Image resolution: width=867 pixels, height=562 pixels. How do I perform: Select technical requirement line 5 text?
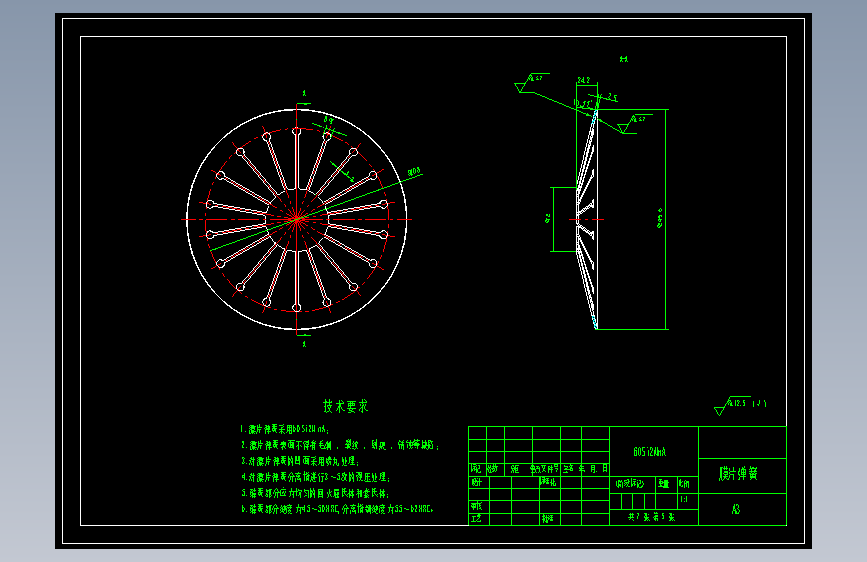[x=315, y=493]
